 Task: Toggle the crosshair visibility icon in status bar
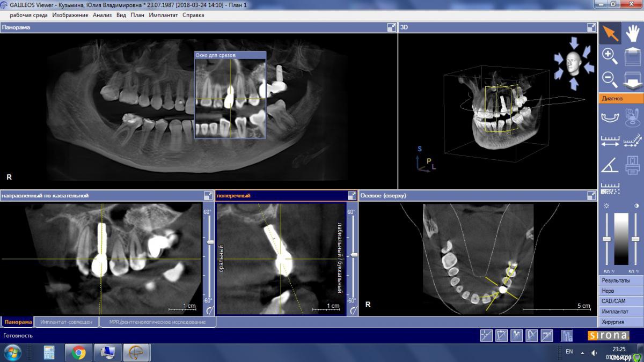[x=486, y=336]
